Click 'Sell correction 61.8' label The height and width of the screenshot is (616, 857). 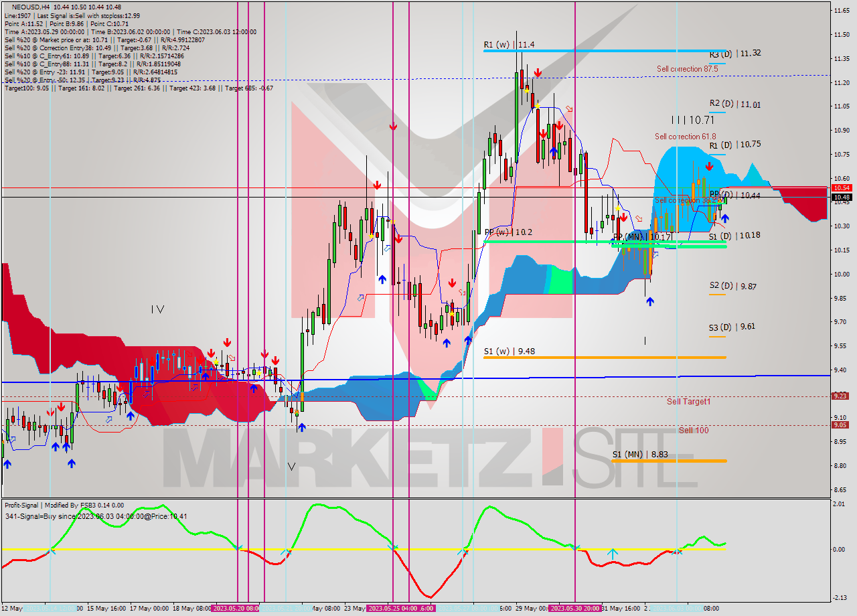[x=686, y=137]
